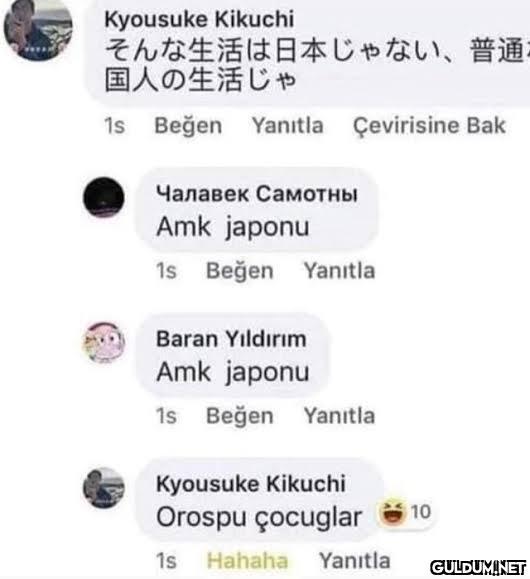This screenshot has width=530, height=579.
Task: View the 10 reactions count
Action: 421,512
